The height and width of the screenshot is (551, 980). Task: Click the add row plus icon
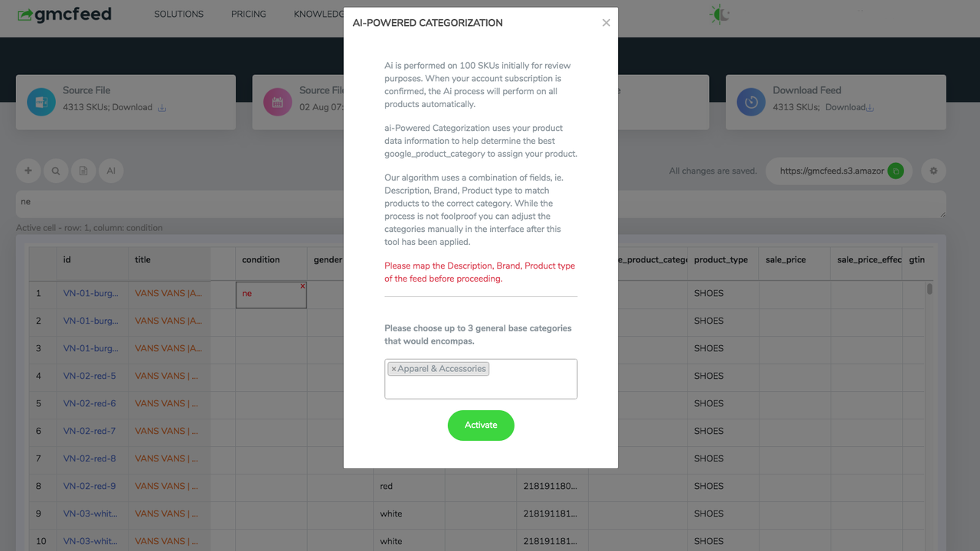28,171
